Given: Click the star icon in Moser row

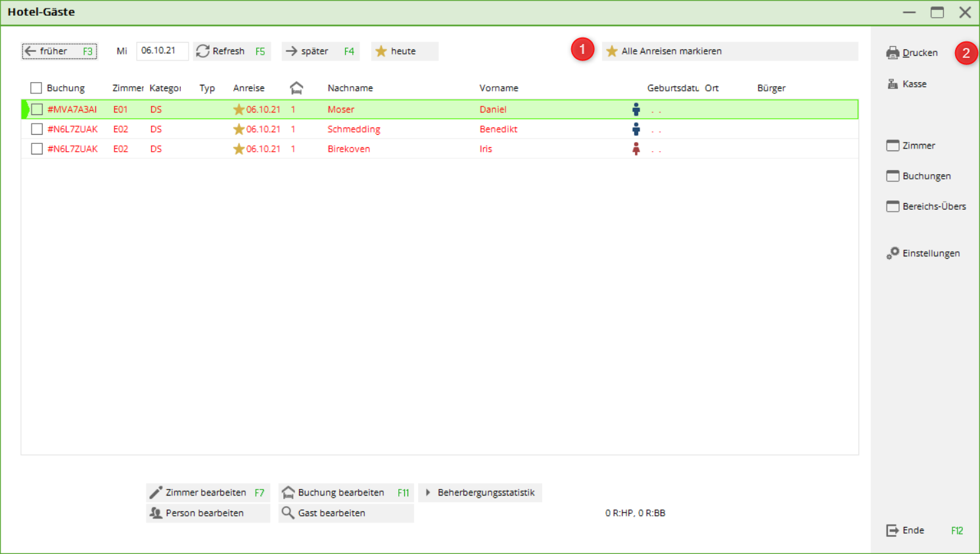Looking at the screenshot, I should (239, 110).
